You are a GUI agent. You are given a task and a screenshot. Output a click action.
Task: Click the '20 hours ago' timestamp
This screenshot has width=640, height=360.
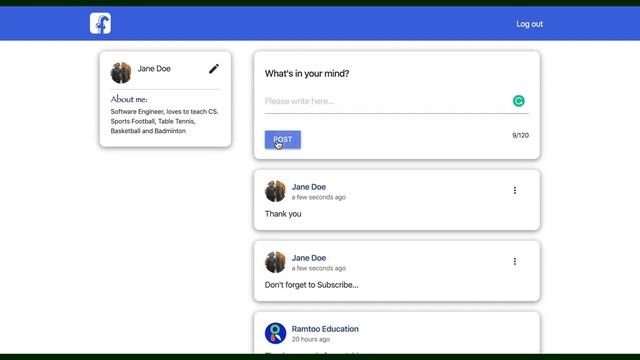click(311, 339)
